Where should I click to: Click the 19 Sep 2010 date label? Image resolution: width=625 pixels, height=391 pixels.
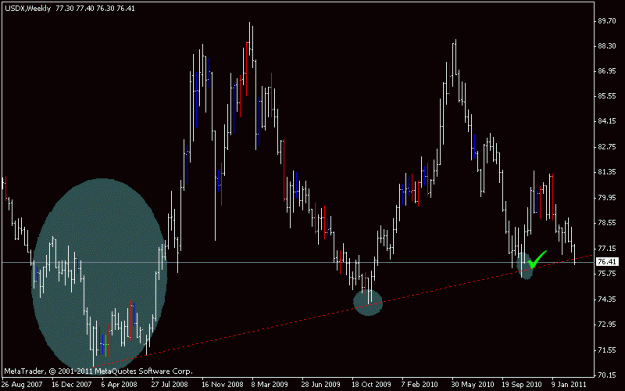[x=522, y=384]
